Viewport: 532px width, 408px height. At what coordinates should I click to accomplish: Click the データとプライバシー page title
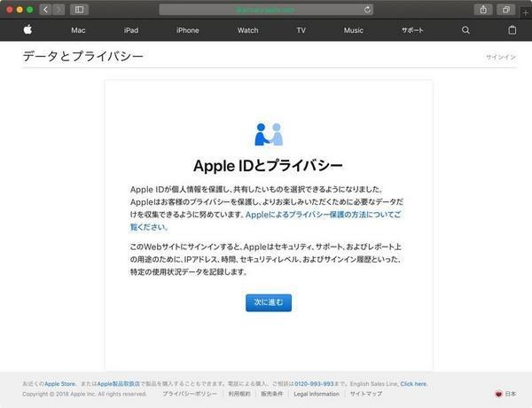[x=83, y=57]
